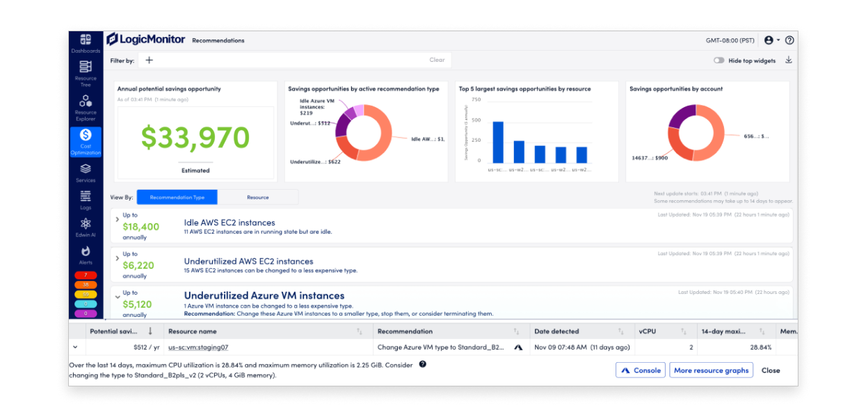The image size is (868, 417).
Task: Expand the Underutilized AWS EC2 instances row
Action: click(x=116, y=258)
